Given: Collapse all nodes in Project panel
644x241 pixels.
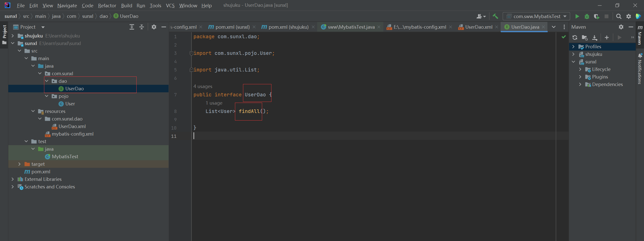Looking at the screenshot, I should pos(142,27).
